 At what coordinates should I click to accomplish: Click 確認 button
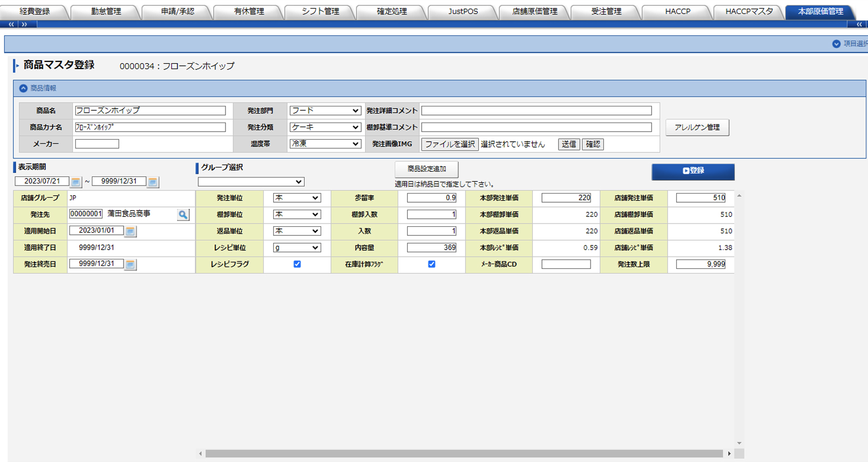(x=593, y=144)
